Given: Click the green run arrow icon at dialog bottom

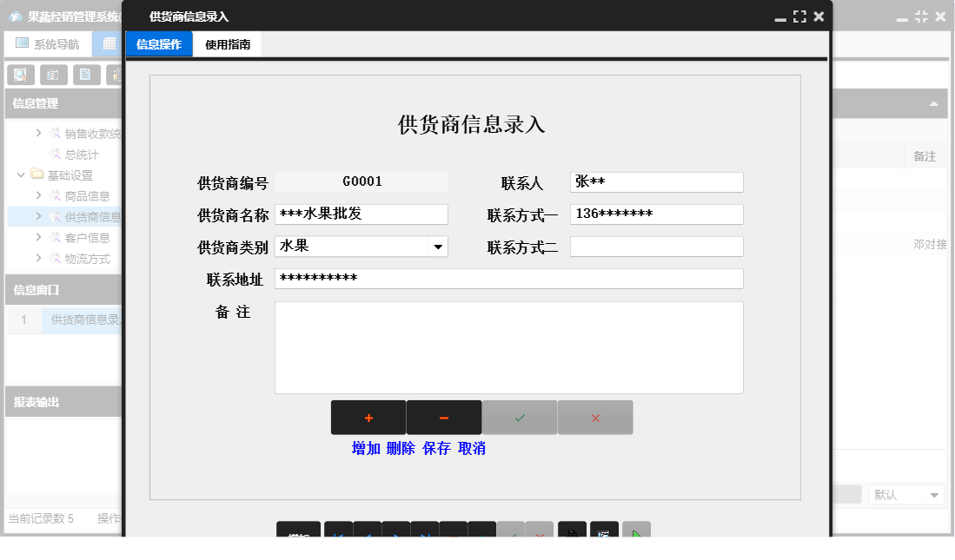Looking at the screenshot, I should pos(637,532).
